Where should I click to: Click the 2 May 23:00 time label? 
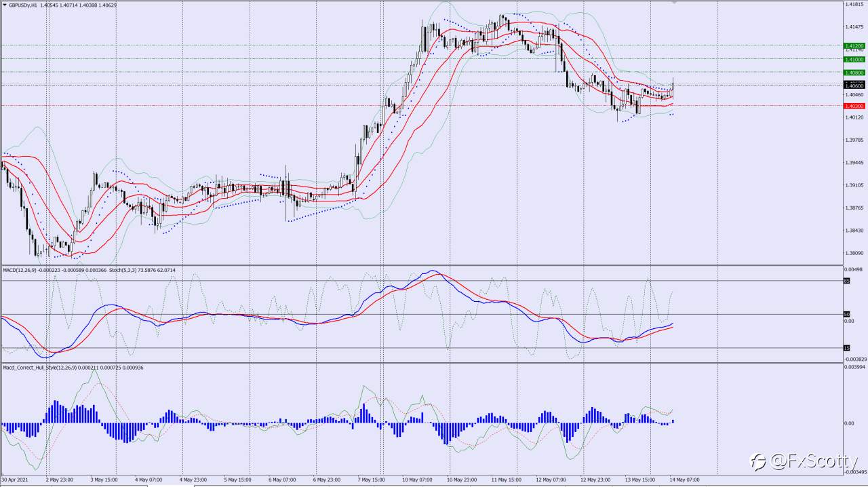60,480
